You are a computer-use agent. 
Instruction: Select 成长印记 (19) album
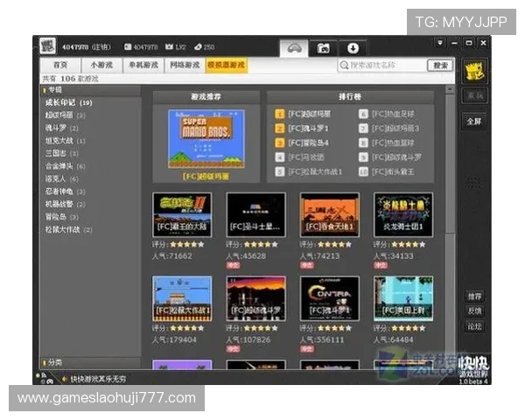[68, 103]
